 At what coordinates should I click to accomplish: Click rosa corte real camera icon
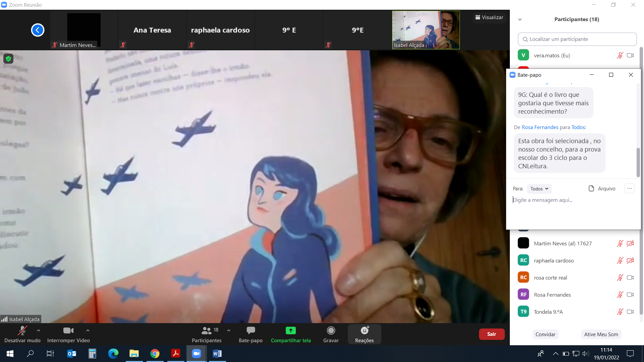point(630,278)
